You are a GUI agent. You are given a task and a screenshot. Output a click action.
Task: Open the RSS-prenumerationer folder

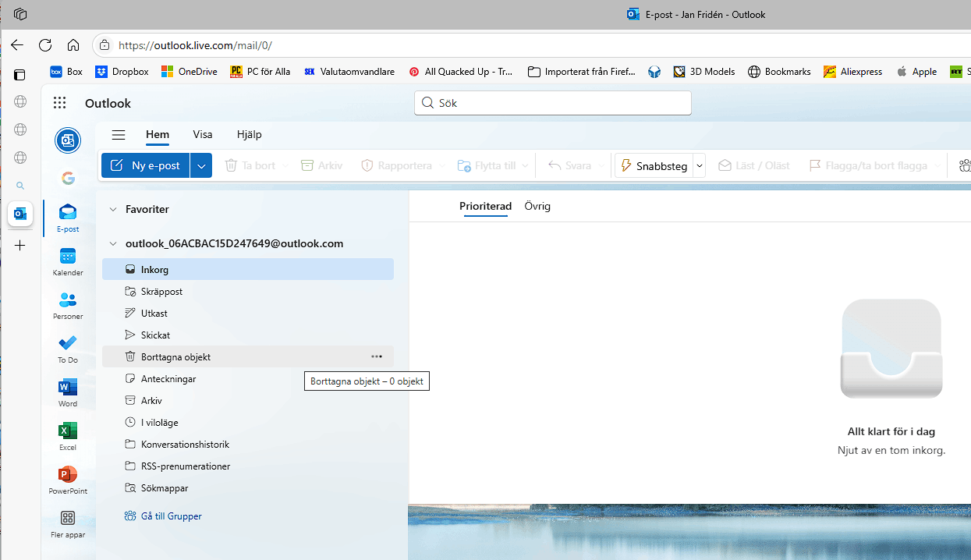pos(248,466)
